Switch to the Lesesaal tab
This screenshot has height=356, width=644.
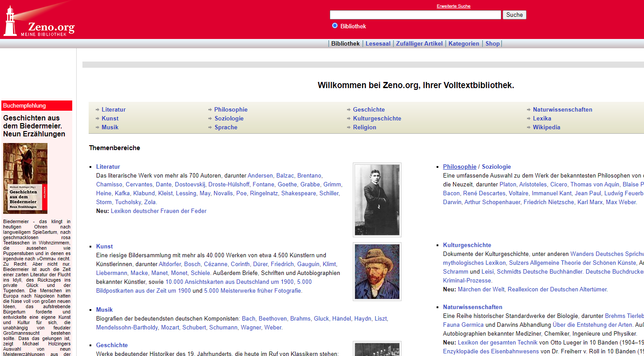pyautogui.click(x=378, y=43)
